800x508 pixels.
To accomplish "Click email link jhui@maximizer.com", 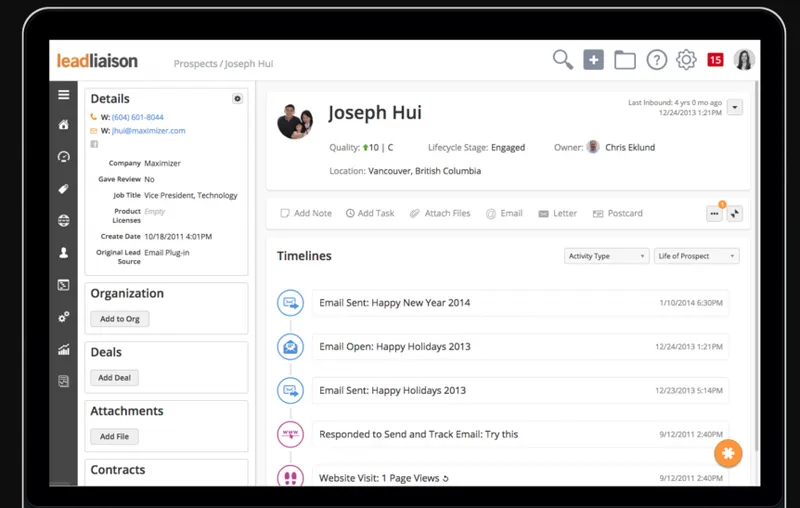I will coord(148,131).
